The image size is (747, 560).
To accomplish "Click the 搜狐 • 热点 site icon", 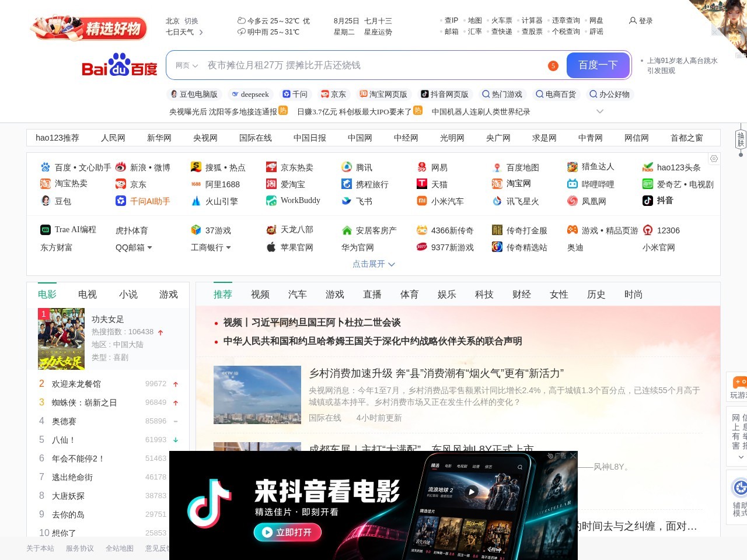I will [x=196, y=167].
